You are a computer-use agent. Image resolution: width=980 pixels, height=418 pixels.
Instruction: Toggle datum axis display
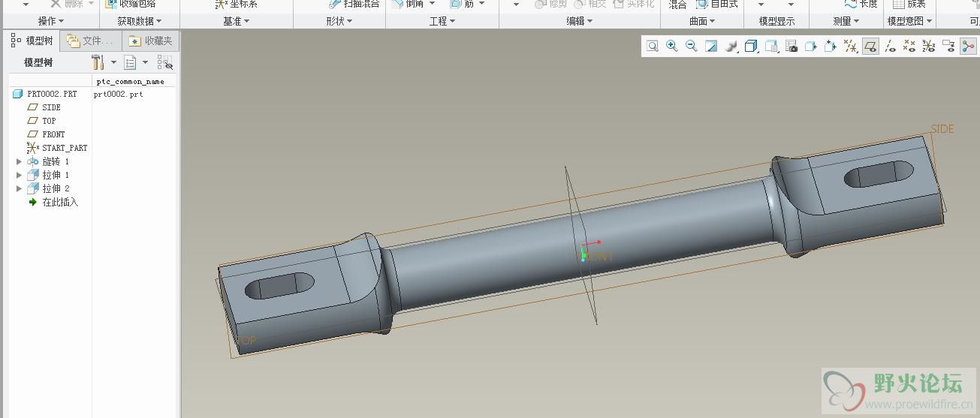click(x=890, y=47)
